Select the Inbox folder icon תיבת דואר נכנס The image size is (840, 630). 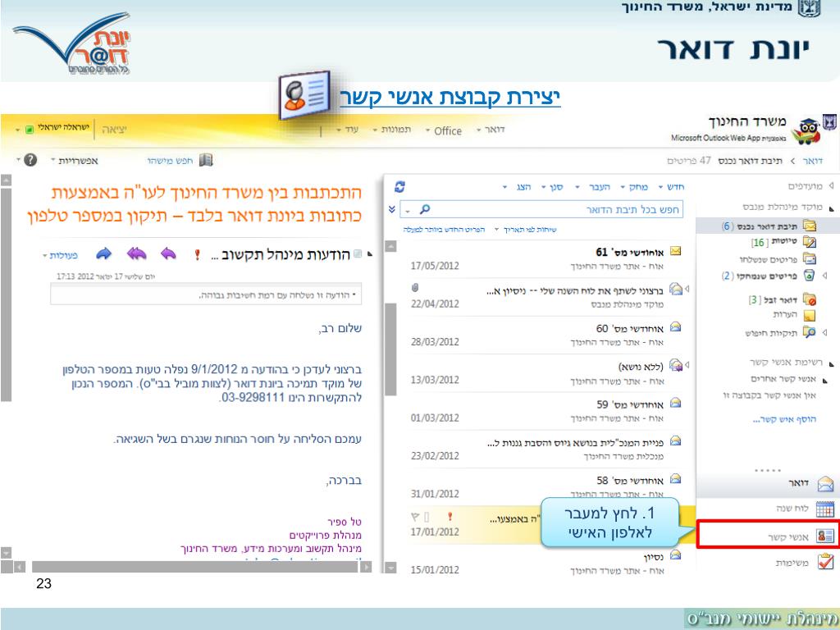tap(810, 226)
